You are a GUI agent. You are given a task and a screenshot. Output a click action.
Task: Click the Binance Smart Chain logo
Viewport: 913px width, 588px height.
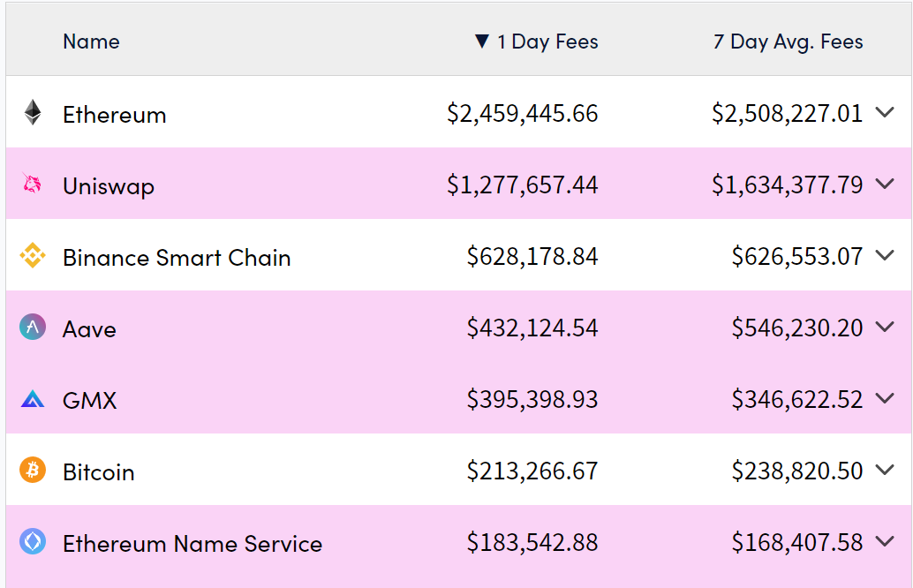point(33,256)
